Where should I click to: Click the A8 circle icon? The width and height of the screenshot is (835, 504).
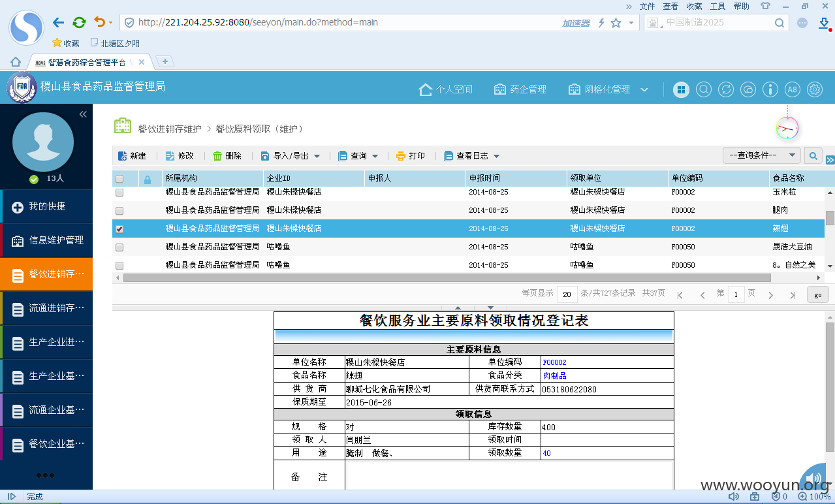(792, 89)
